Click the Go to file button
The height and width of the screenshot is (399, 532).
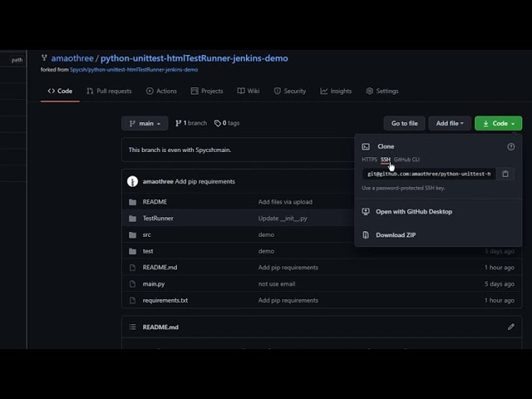[x=404, y=124]
